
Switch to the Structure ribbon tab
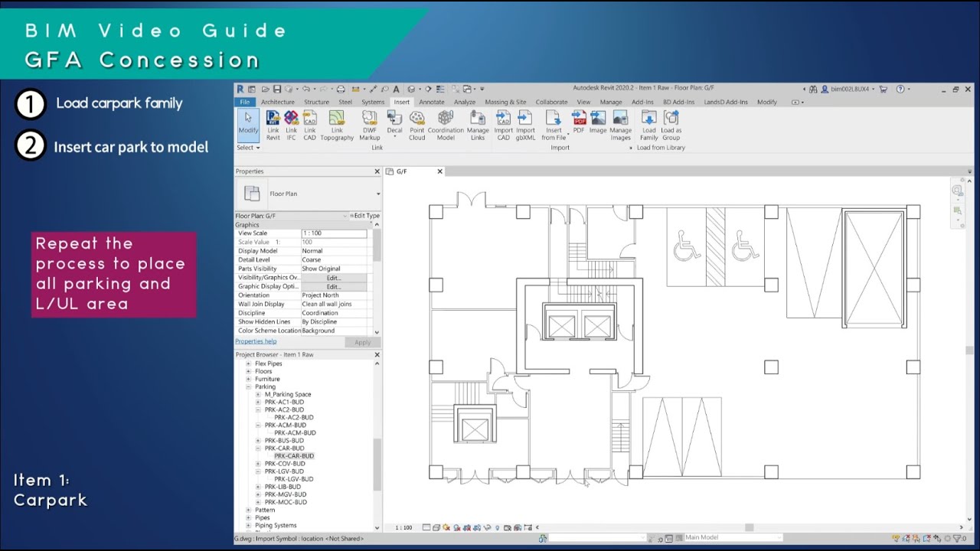point(316,102)
